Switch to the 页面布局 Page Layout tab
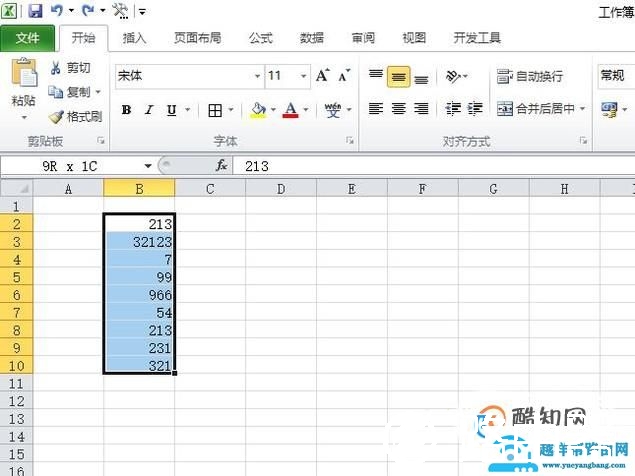The height and width of the screenshot is (476, 635). [198, 38]
